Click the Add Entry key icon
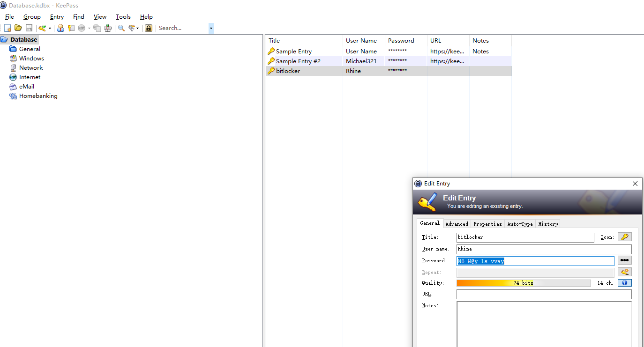This screenshot has height=347, width=644. pyautogui.click(x=42, y=28)
